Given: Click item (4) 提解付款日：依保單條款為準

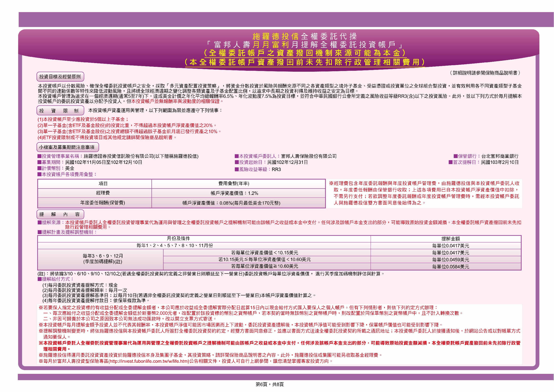Looking at the screenshot, I should click(x=96, y=301).
